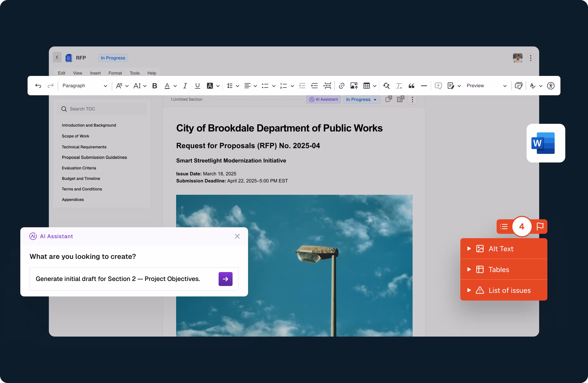Screen dimensions: 588x383
Task: Click the purple submit arrow button
Action: click(x=225, y=279)
